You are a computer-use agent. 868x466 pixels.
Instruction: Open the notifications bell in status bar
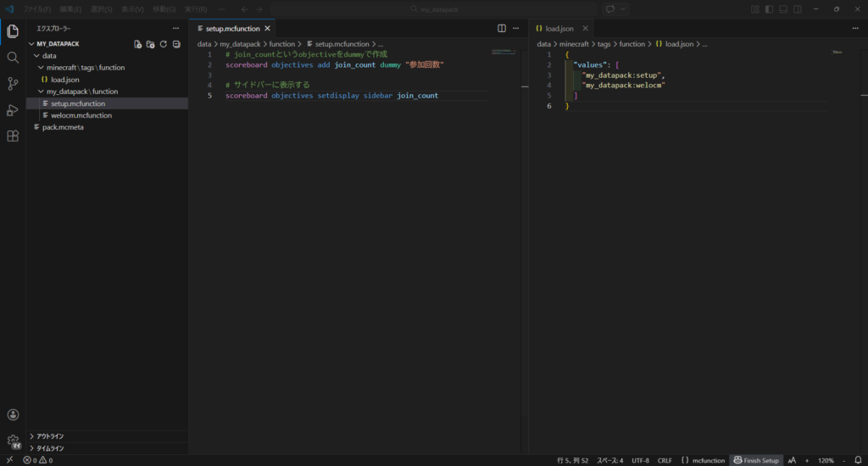858,460
